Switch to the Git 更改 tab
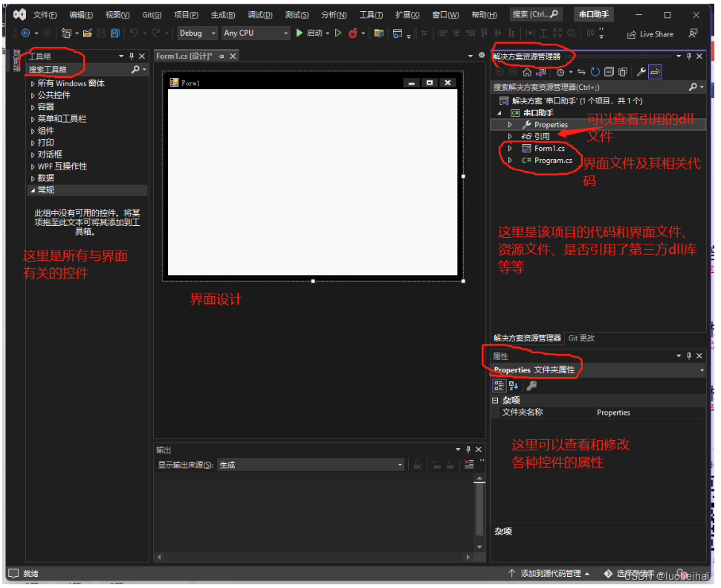Image resolution: width=721 pixels, height=588 pixels. coord(581,338)
